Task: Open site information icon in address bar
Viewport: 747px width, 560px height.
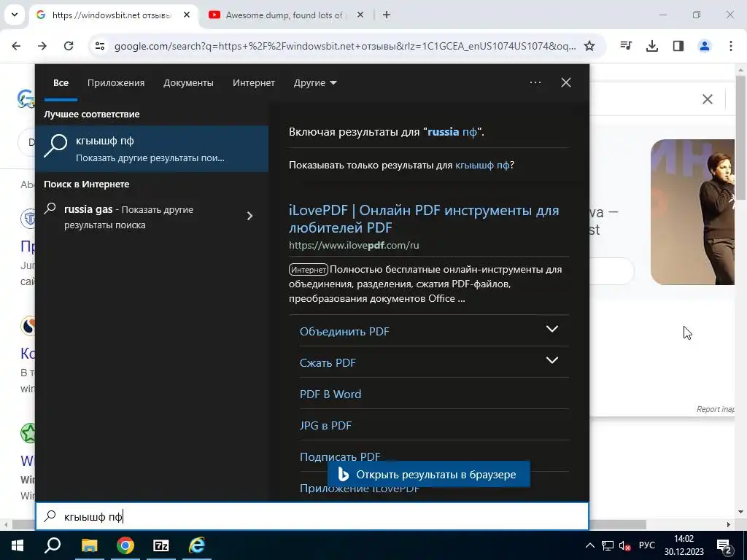Action: pyautogui.click(x=100, y=46)
